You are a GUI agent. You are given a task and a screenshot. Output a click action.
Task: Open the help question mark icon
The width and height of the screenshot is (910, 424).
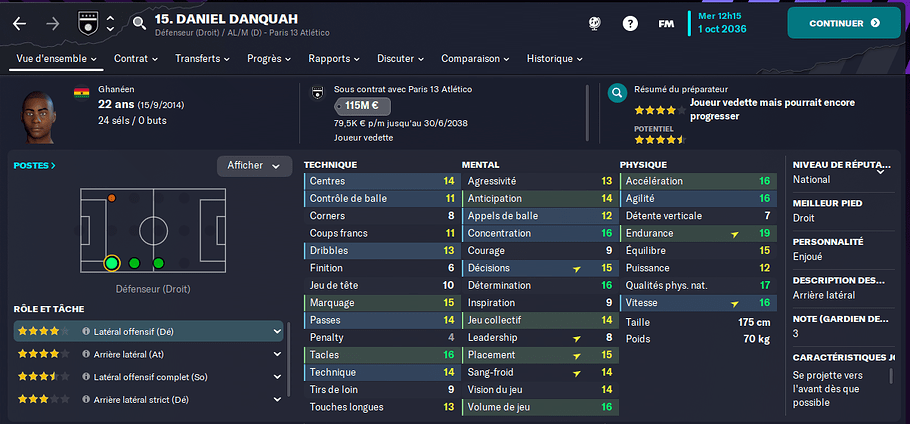coord(630,24)
